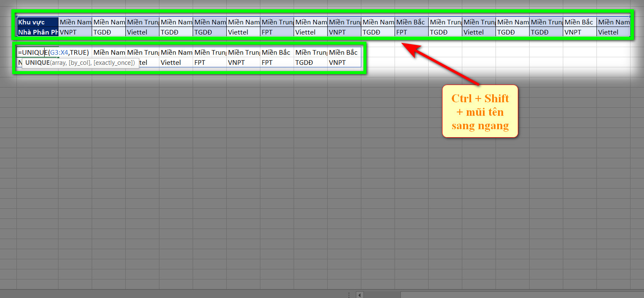In the UNIQUE results, select Miền Nam above Viettel

click(176, 53)
